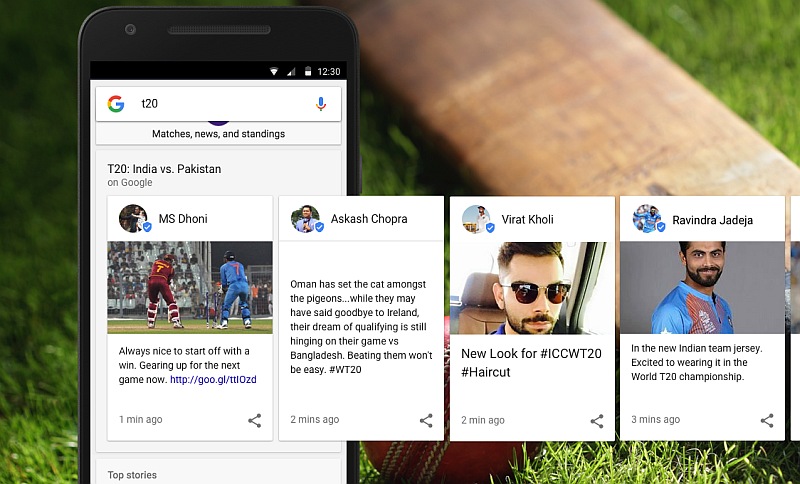Open Virat Kholi sunglasses selfie photo
Screen dimensions: 800x484
(532, 288)
